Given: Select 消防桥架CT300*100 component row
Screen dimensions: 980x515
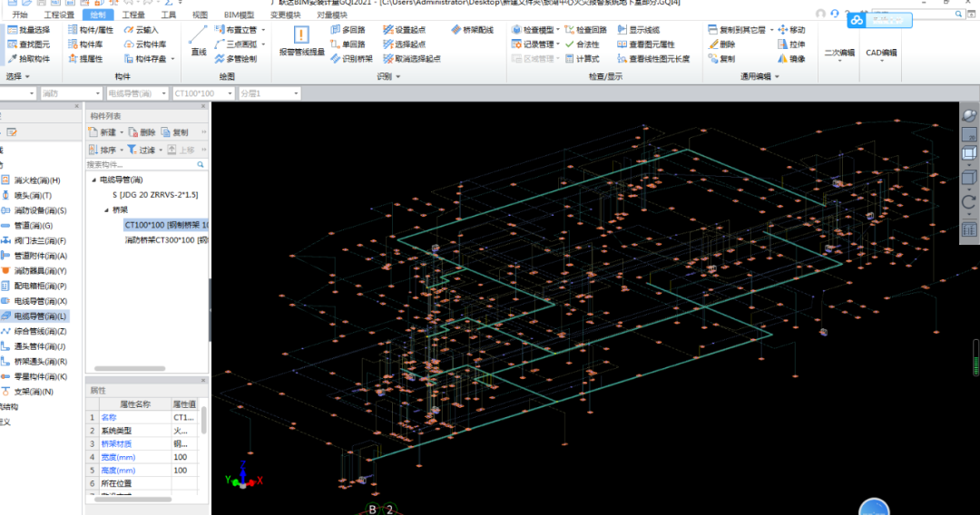Looking at the screenshot, I should 166,239.
